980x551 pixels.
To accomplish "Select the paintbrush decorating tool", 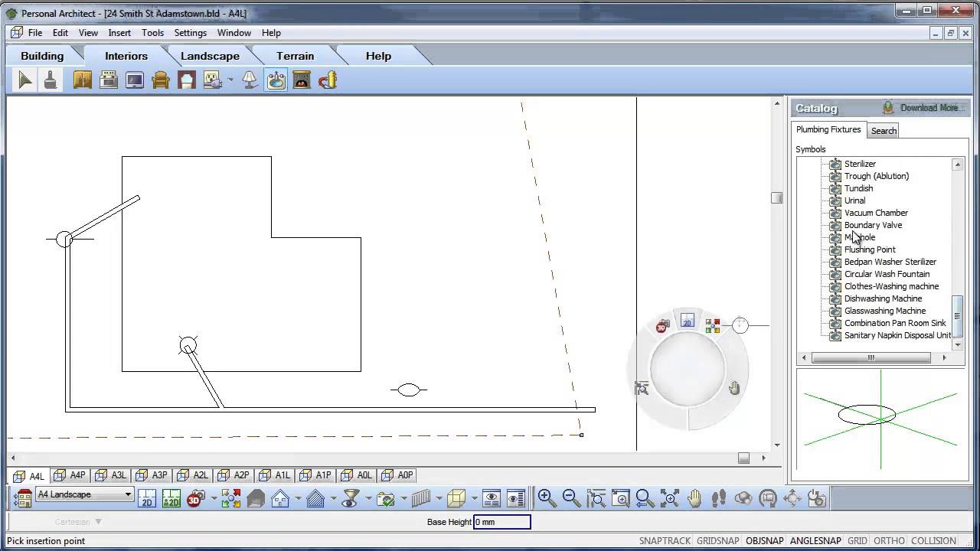I will point(51,80).
